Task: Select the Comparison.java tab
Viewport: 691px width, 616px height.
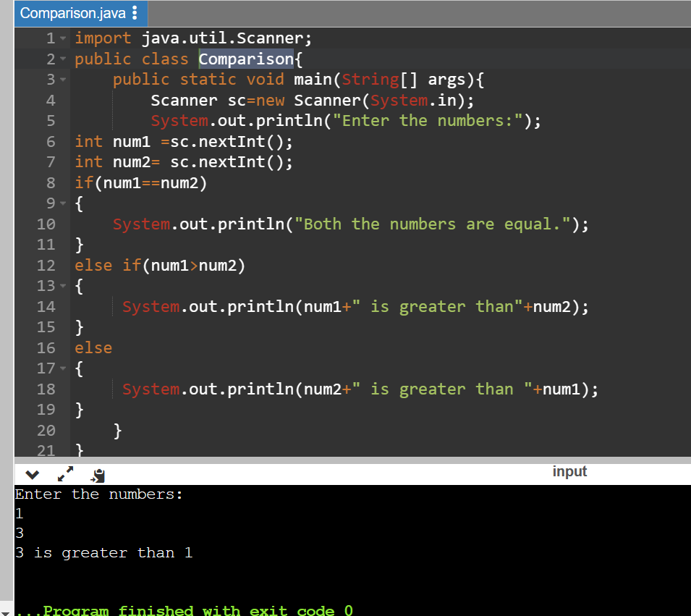Action: [69, 12]
